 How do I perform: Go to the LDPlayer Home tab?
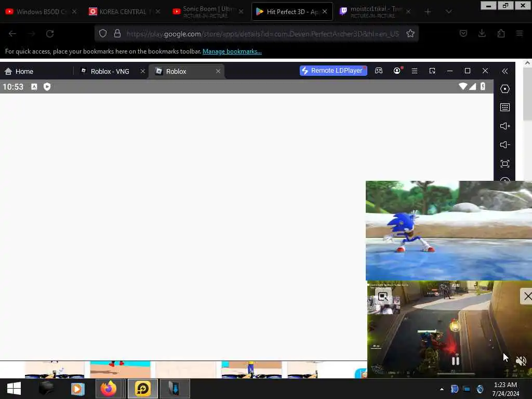19,71
